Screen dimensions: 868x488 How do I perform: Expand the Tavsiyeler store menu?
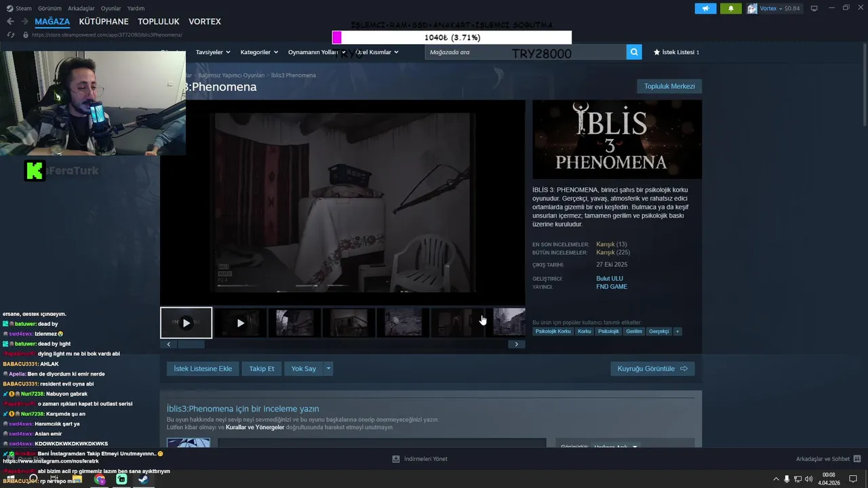coord(213,52)
